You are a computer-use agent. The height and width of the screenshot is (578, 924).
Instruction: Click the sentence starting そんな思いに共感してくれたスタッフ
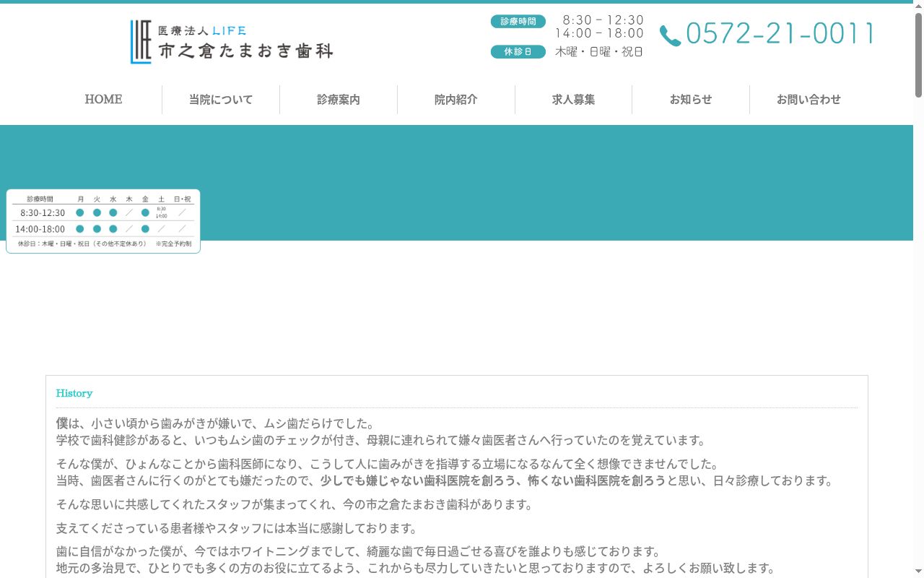[295, 504]
